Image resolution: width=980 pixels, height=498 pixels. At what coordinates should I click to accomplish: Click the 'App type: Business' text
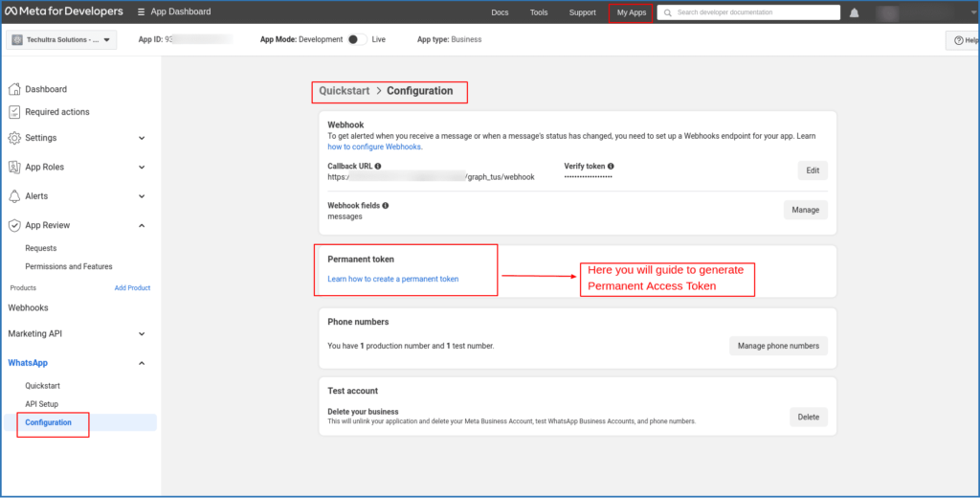[450, 39]
